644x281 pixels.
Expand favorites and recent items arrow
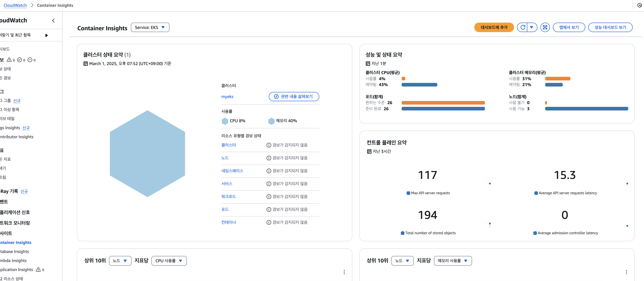pos(46,35)
